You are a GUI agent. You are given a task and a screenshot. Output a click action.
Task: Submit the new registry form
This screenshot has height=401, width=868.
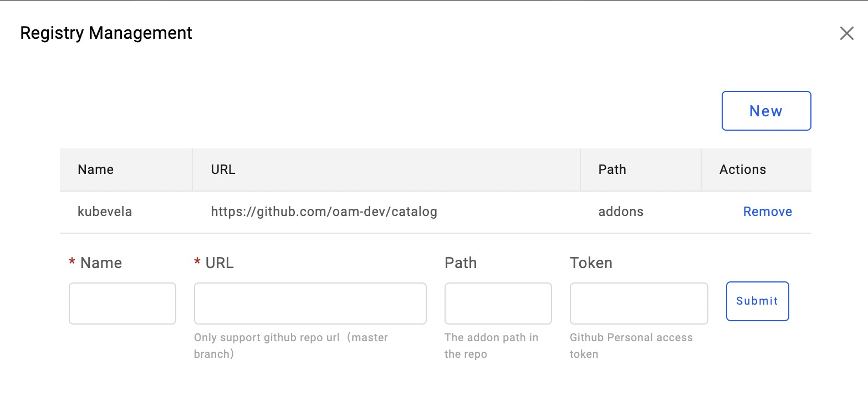[x=757, y=301]
